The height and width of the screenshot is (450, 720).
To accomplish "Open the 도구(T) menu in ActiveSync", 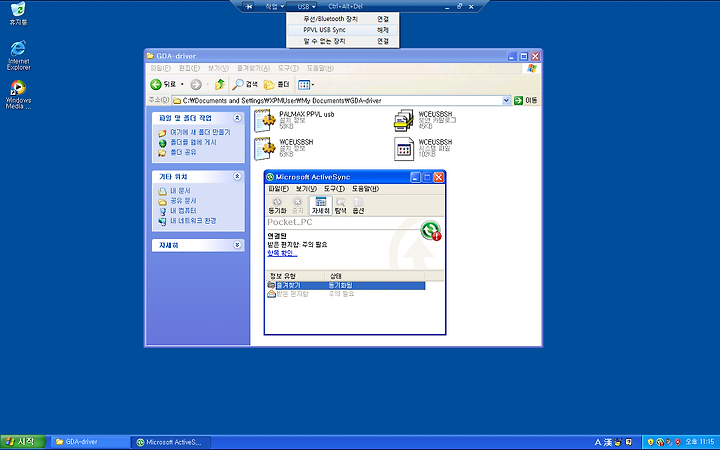I will 334,189.
